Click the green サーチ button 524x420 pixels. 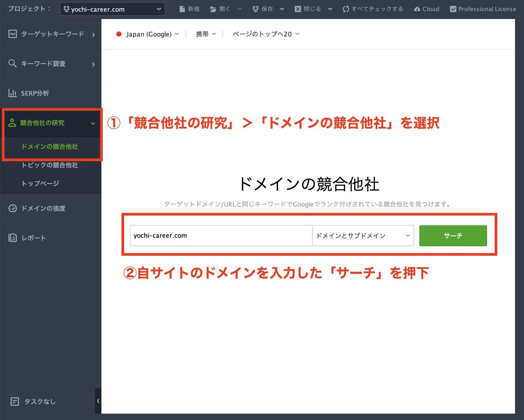(453, 236)
